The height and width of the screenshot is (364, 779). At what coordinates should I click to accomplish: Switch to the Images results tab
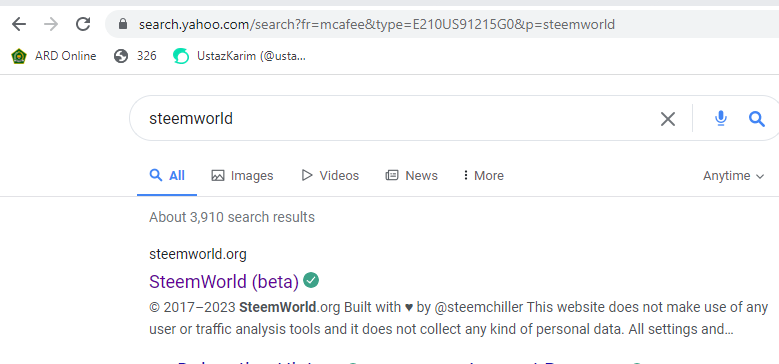click(x=242, y=175)
